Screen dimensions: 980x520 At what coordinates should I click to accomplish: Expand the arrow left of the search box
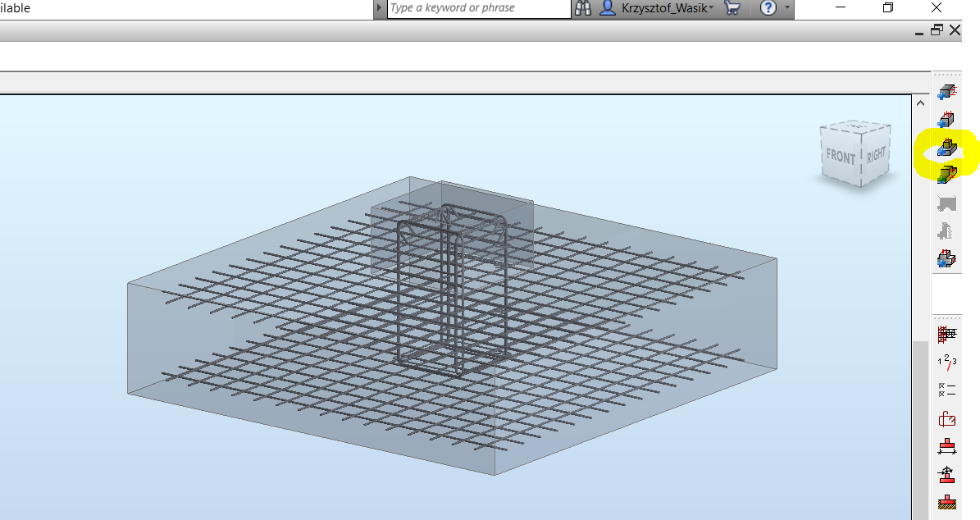(x=378, y=8)
